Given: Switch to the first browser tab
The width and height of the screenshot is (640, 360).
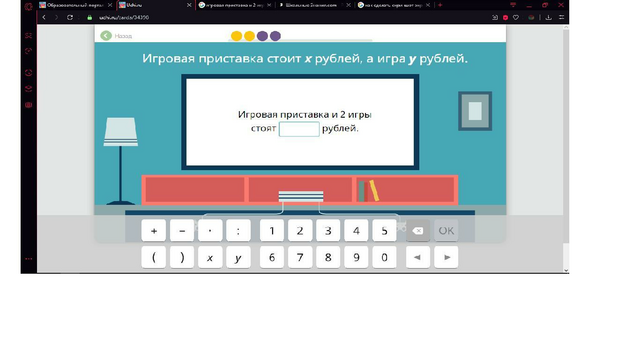Looking at the screenshot, I should click(x=76, y=5).
